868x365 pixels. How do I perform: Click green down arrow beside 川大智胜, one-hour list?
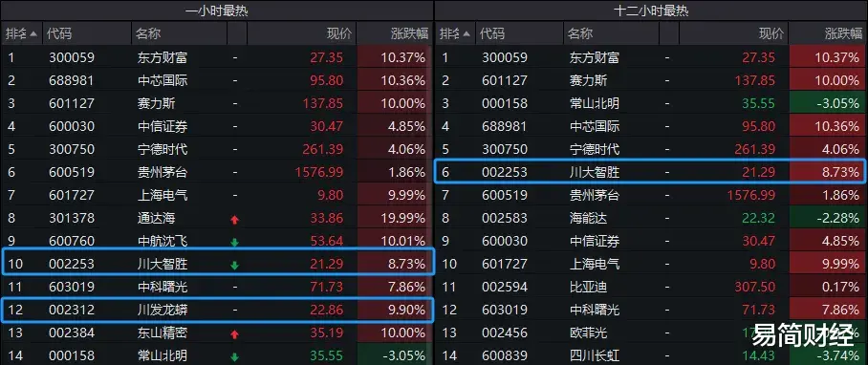tap(235, 266)
